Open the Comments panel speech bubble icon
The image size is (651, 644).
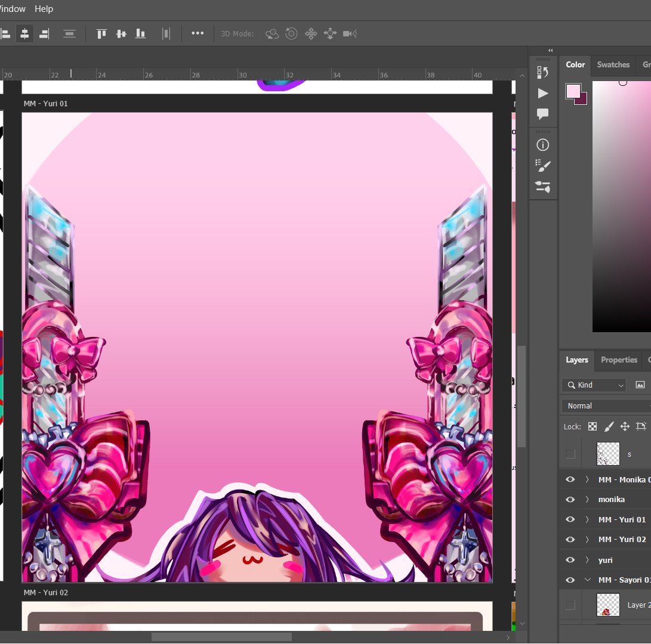tap(542, 114)
